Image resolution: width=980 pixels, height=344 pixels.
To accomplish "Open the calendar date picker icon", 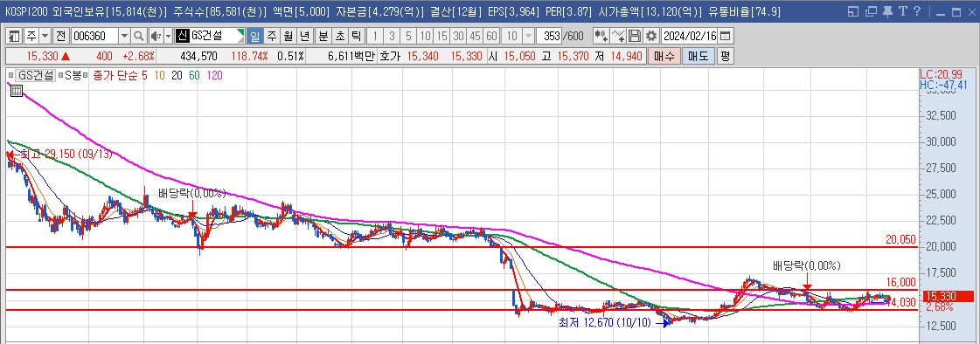I will 725,36.
